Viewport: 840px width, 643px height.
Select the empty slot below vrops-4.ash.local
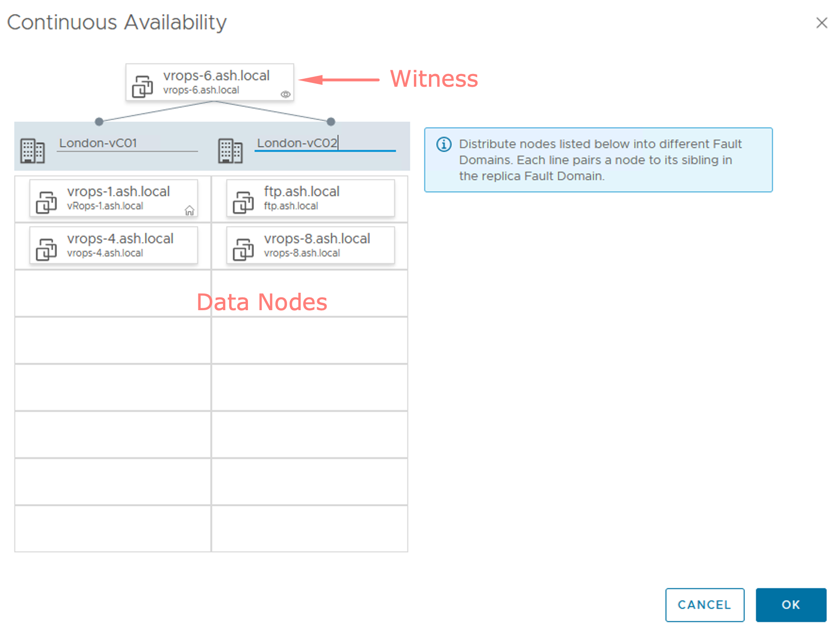pos(112,293)
